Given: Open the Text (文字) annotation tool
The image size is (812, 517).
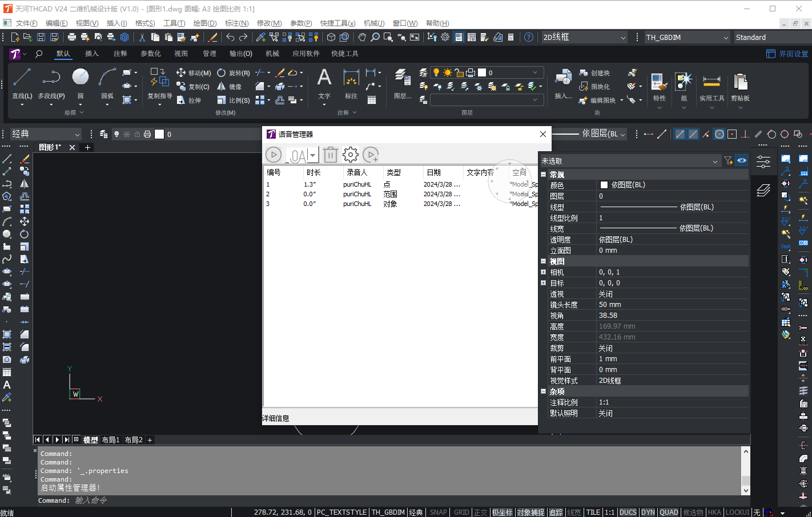Looking at the screenshot, I should point(324,83).
